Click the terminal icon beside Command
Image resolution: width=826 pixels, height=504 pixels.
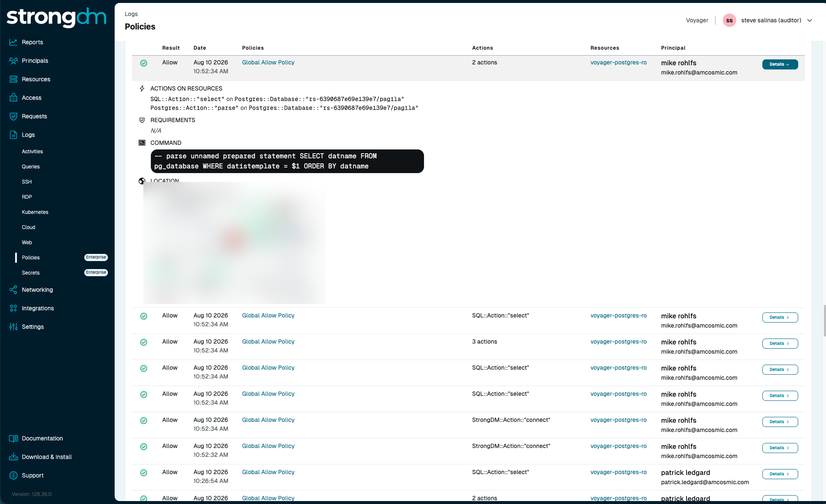click(142, 143)
